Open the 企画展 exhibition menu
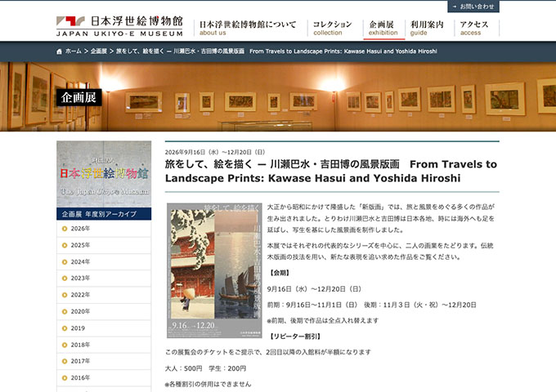 point(383,28)
